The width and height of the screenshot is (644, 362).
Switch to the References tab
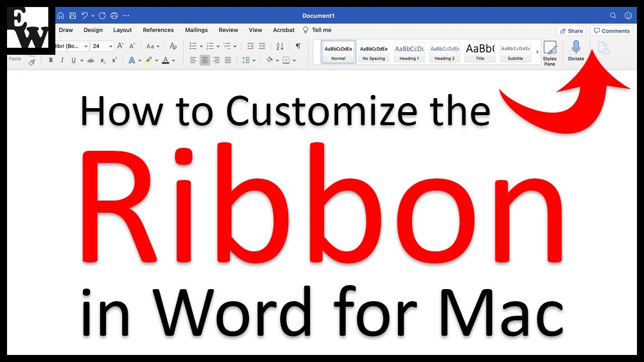(158, 30)
